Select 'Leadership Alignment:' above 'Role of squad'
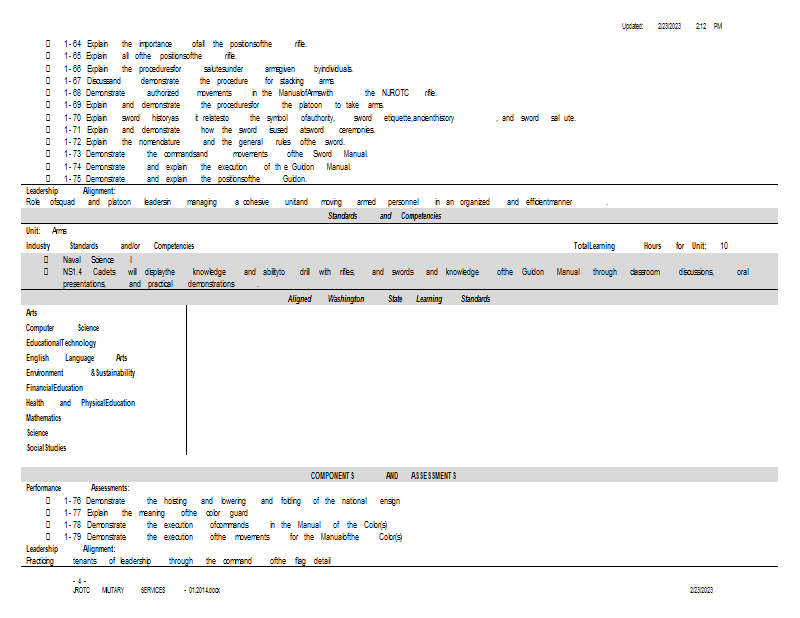 tap(71, 191)
